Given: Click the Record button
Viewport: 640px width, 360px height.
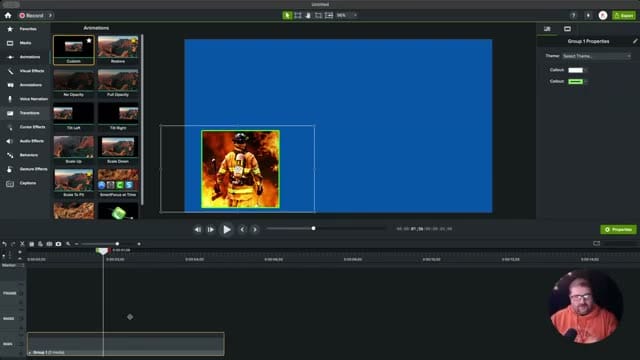Looking at the screenshot, I should [31, 16].
